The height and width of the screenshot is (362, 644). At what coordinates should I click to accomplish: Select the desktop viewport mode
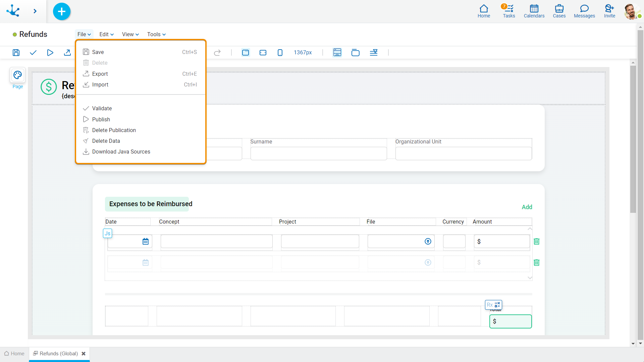coord(246,53)
